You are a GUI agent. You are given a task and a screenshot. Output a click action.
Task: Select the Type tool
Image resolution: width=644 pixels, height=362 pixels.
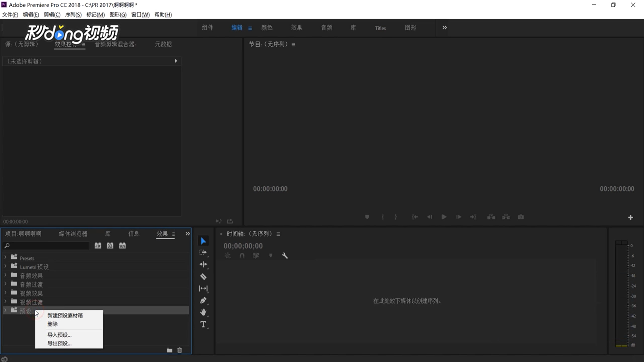203,324
